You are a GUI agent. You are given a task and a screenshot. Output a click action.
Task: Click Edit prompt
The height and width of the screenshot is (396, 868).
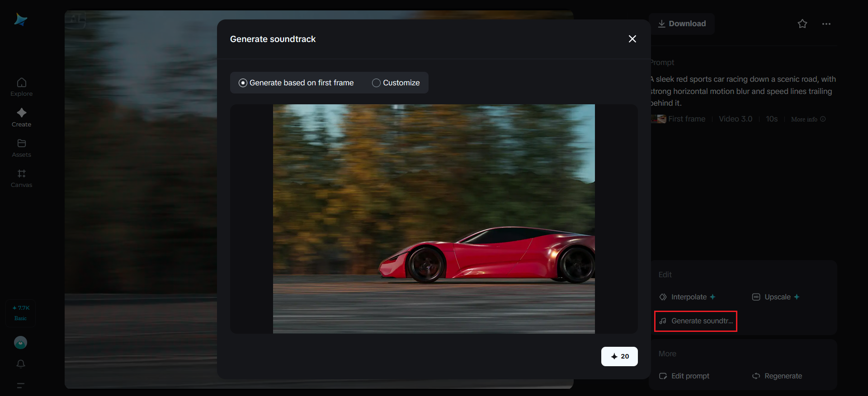coord(684,376)
